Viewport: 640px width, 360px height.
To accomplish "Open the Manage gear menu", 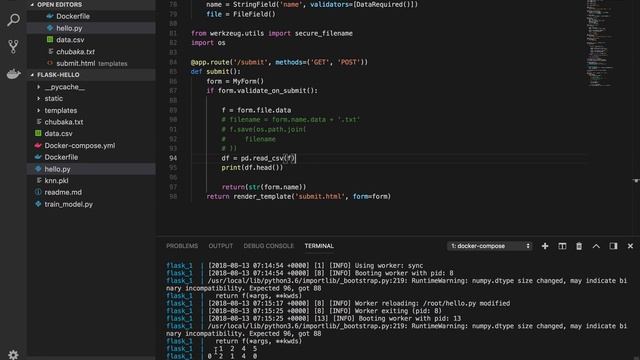I will 13,354.
